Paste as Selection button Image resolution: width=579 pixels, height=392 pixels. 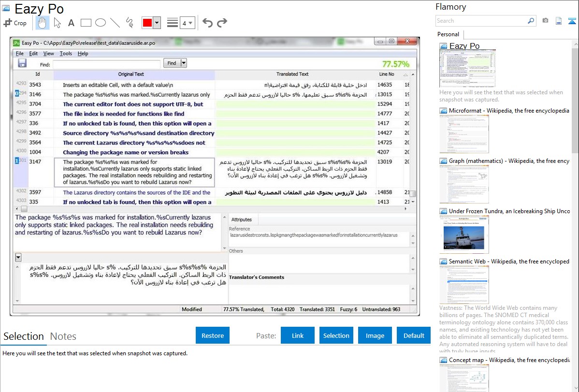pyautogui.click(x=336, y=335)
